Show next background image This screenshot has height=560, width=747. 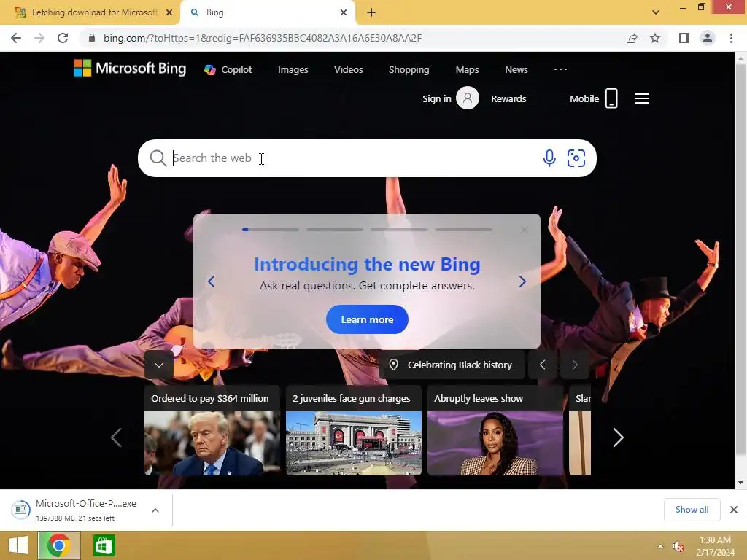click(x=575, y=365)
